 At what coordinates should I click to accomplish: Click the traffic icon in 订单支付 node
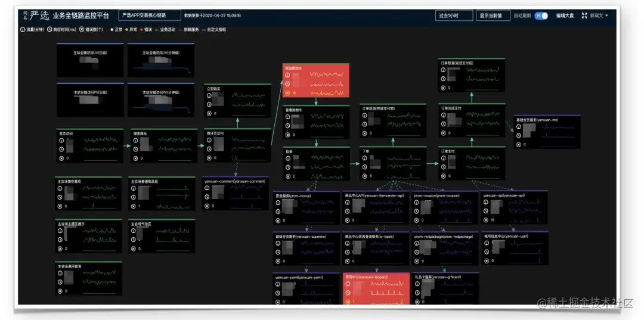click(x=442, y=158)
